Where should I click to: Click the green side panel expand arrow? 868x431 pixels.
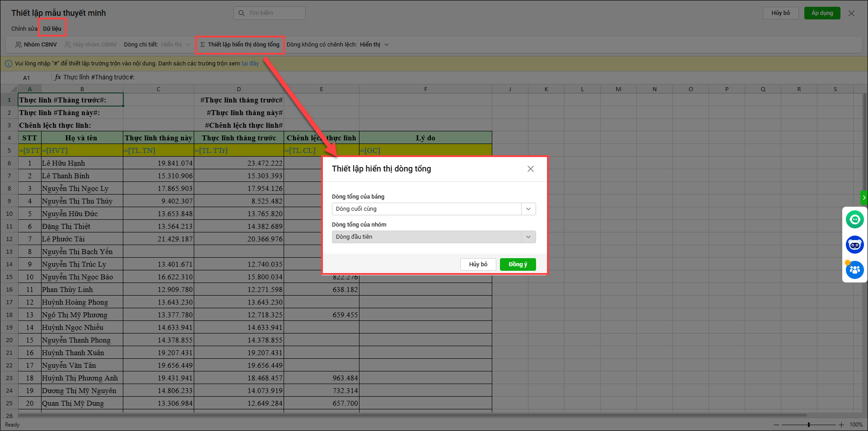tap(864, 198)
